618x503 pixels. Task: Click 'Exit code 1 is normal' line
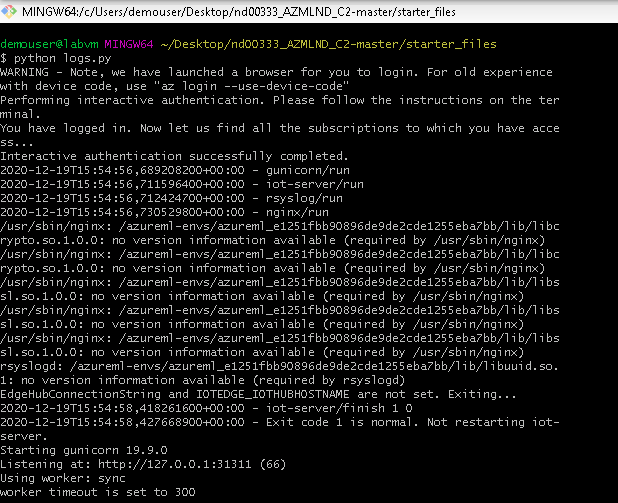[279, 422]
